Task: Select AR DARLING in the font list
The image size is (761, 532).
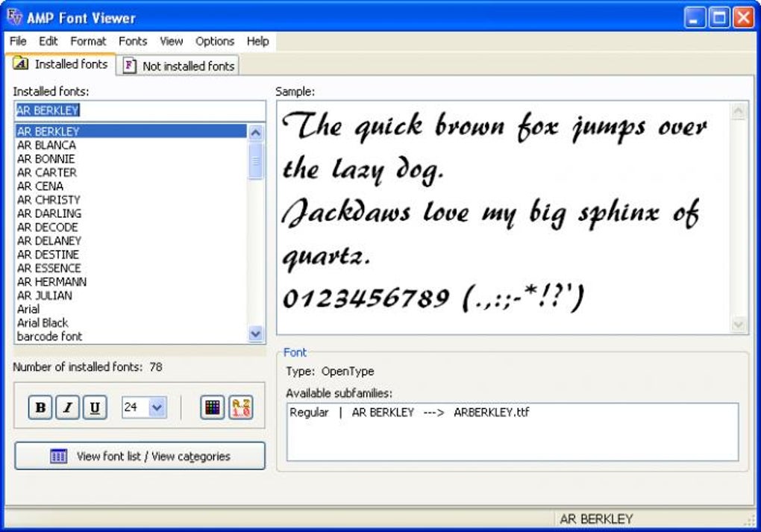Action: coord(131,213)
